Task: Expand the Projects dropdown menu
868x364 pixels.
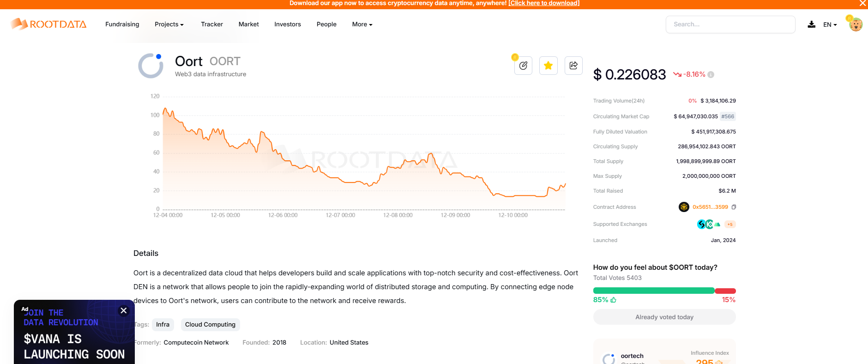Action: coord(169,24)
